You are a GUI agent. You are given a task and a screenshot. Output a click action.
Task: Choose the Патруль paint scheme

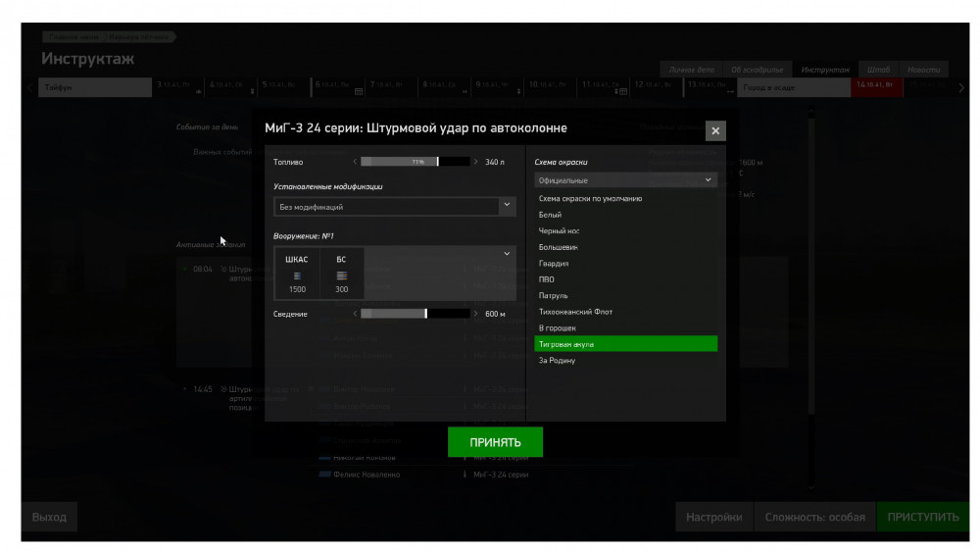click(x=625, y=296)
